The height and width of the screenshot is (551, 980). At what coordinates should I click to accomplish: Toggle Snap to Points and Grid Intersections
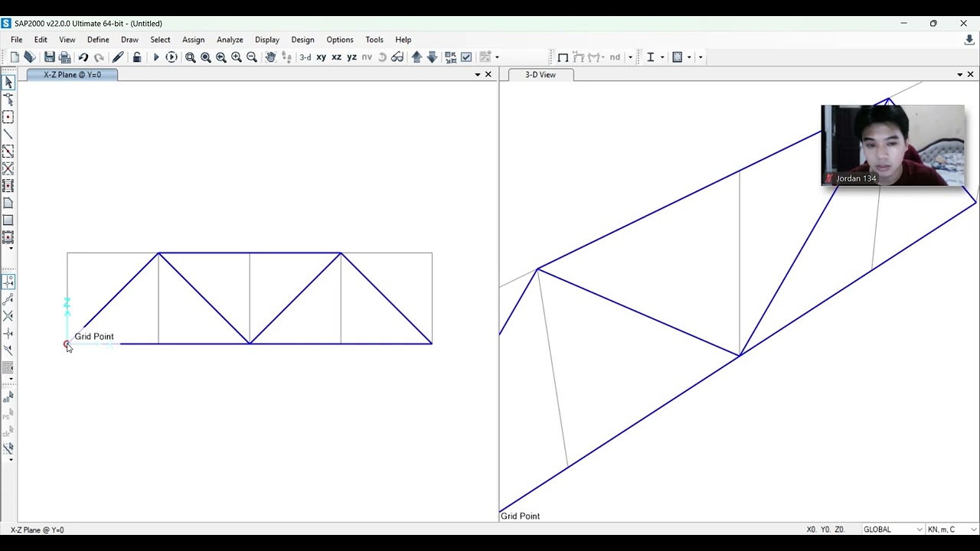click(x=8, y=282)
